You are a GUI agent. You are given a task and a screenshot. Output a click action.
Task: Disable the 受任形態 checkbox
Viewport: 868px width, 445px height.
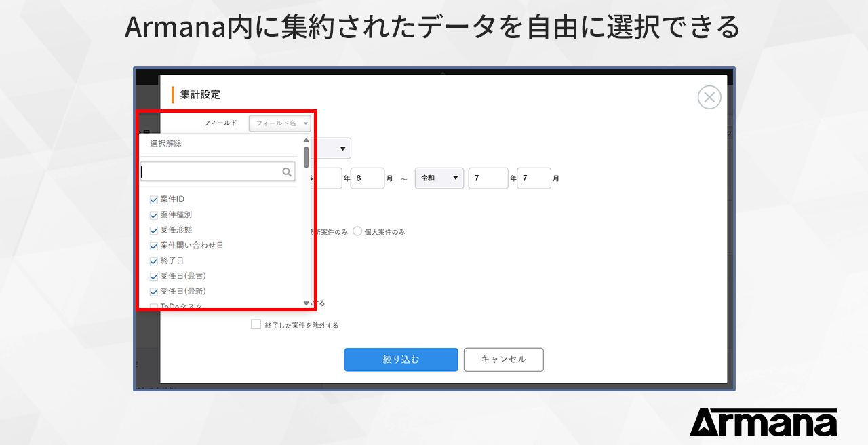153,230
